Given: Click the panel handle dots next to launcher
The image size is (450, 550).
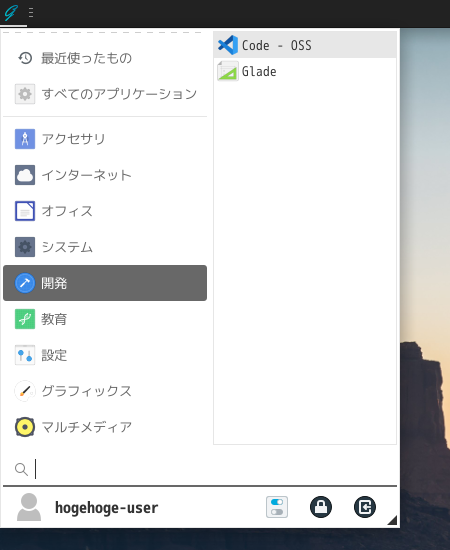Looking at the screenshot, I should (x=31, y=13).
